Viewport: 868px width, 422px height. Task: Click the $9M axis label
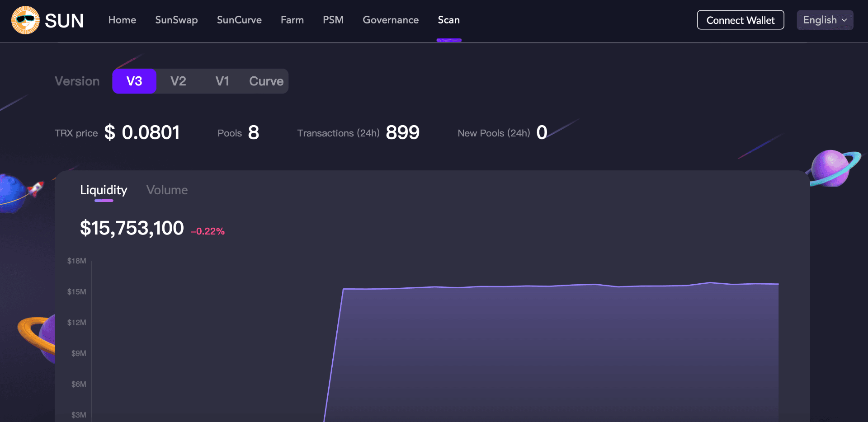coord(79,353)
